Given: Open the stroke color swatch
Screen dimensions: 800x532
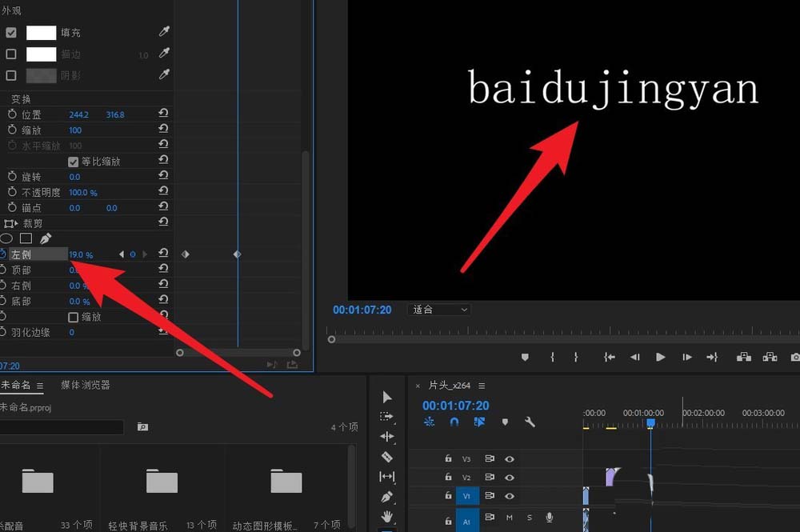Looking at the screenshot, I should pos(41,54).
